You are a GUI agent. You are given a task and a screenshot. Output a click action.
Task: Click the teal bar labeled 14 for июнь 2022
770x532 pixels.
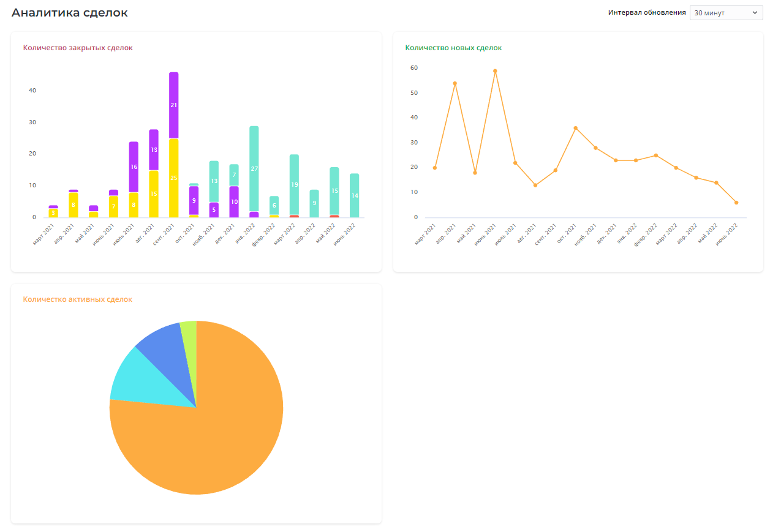pos(354,195)
